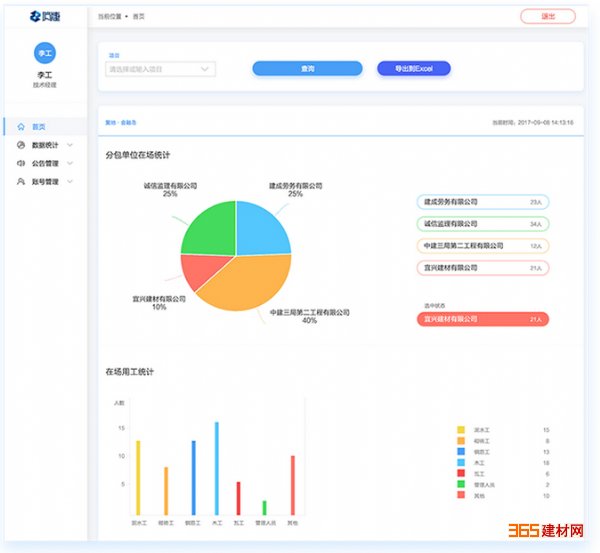Click the light blue 木工 legend color swatch

click(461, 463)
